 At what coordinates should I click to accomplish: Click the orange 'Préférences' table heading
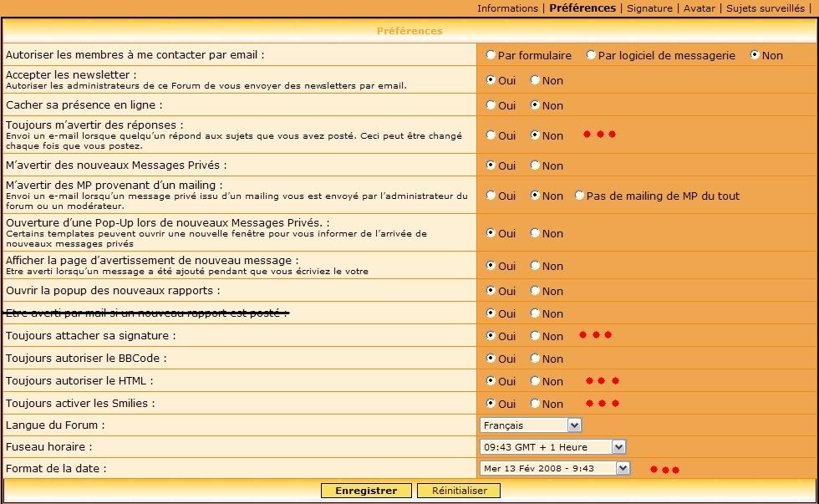tap(409, 31)
